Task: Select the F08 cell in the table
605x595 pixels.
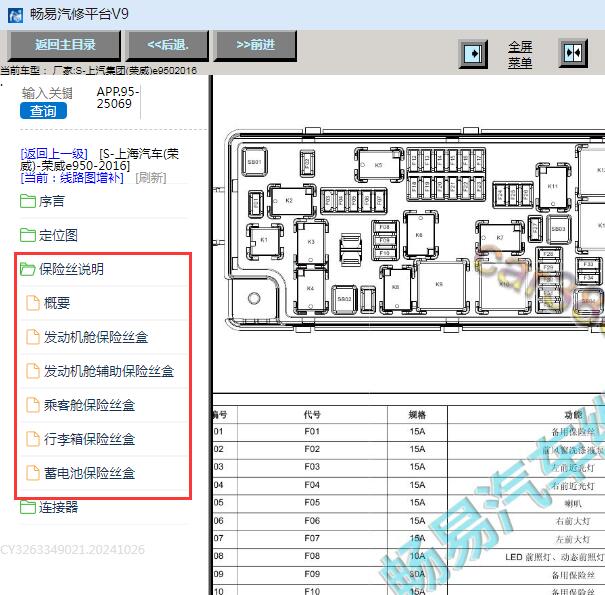Action: 312,556
